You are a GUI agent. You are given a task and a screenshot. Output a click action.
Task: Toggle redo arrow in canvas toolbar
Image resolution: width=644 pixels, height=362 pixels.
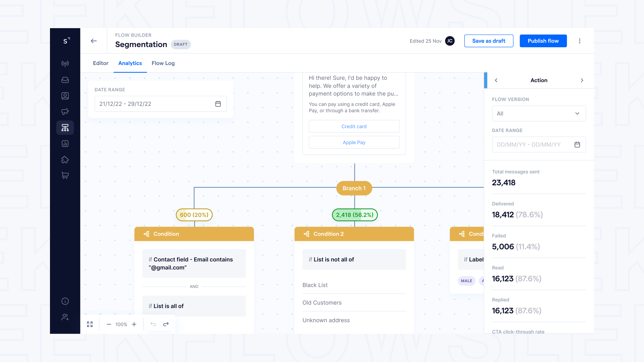[x=165, y=324]
